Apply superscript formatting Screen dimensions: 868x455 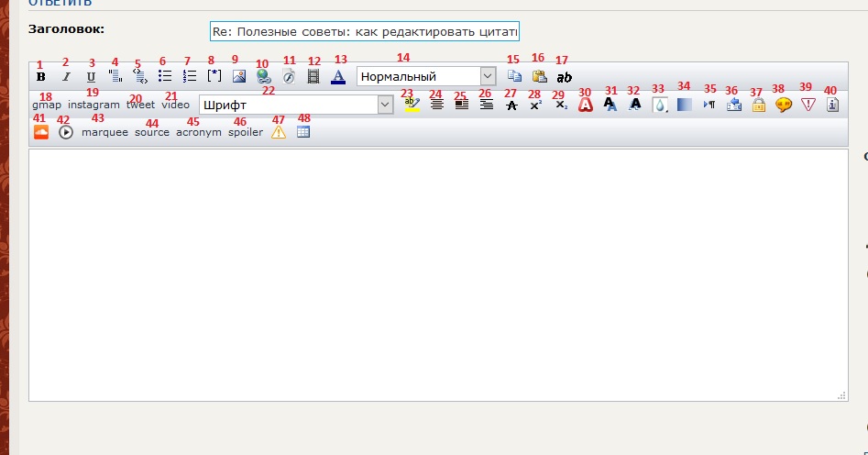(536, 105)
